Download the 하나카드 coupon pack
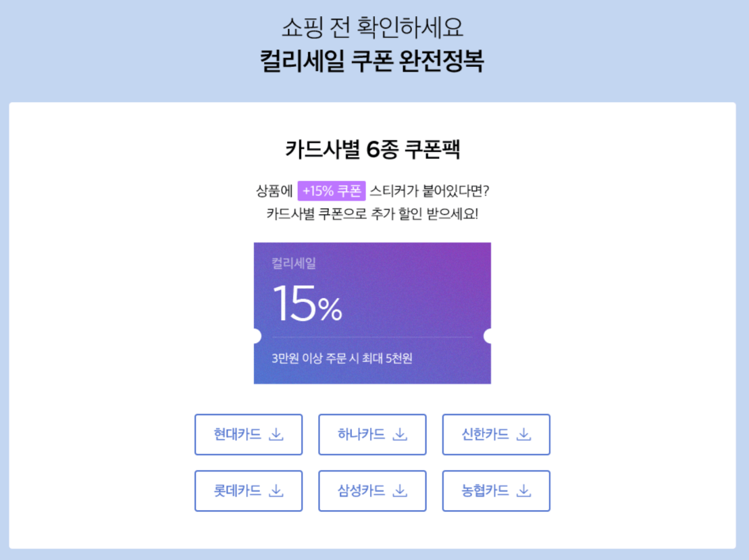Screen dimensions: 749x560 372,434
